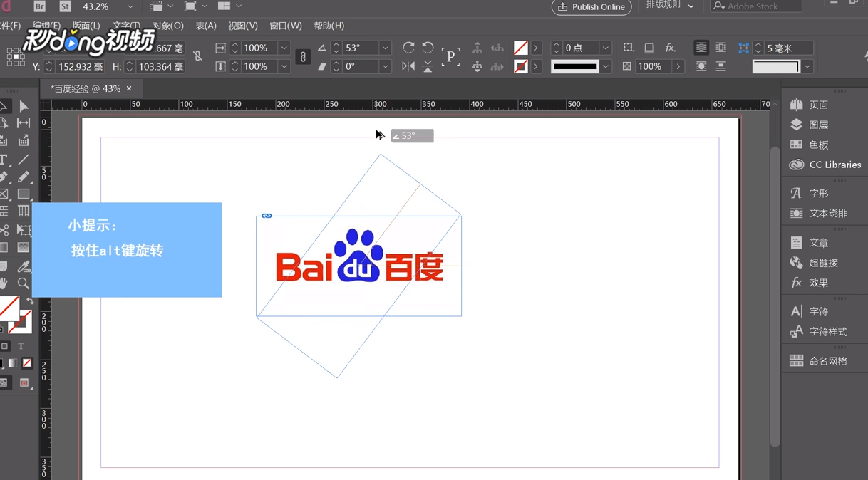Flip horizontal icon in control bar
Screen dimensions: 868x480
pyautogui.click(x=408, y=66)
